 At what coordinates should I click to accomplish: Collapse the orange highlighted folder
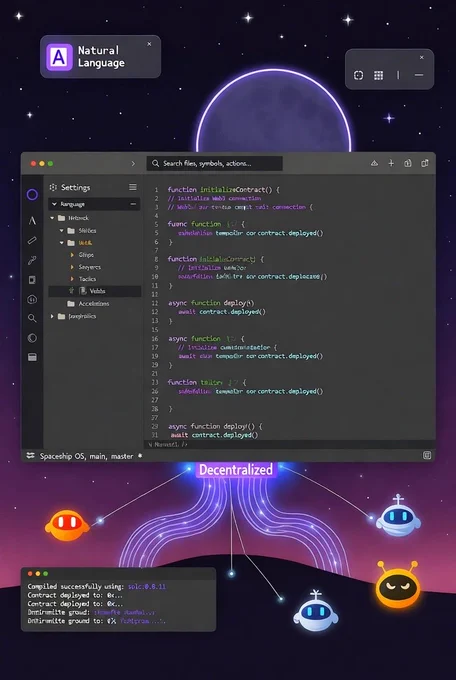tap(62, 243)
